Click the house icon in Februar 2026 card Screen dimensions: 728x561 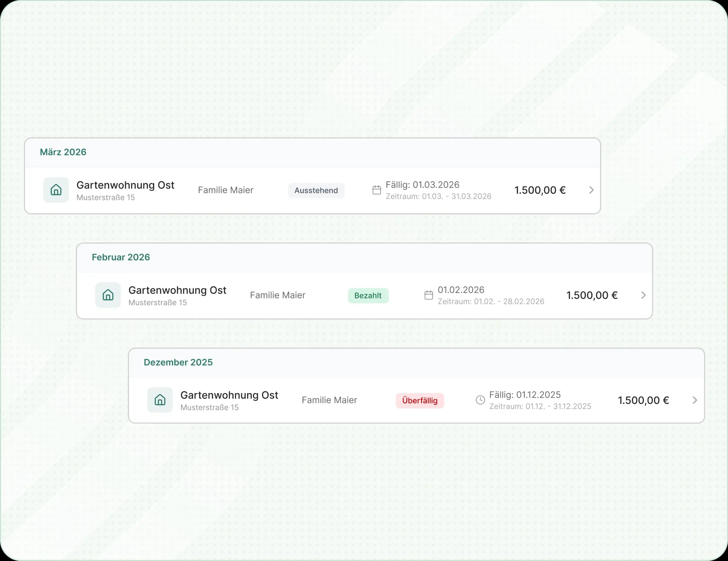[108, 295]
